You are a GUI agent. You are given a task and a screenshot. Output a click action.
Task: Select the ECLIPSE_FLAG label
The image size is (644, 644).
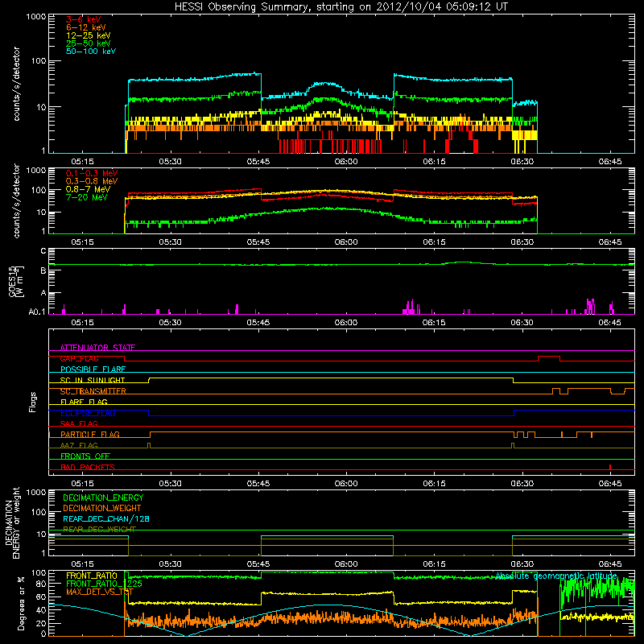click(x=88, y=413)
